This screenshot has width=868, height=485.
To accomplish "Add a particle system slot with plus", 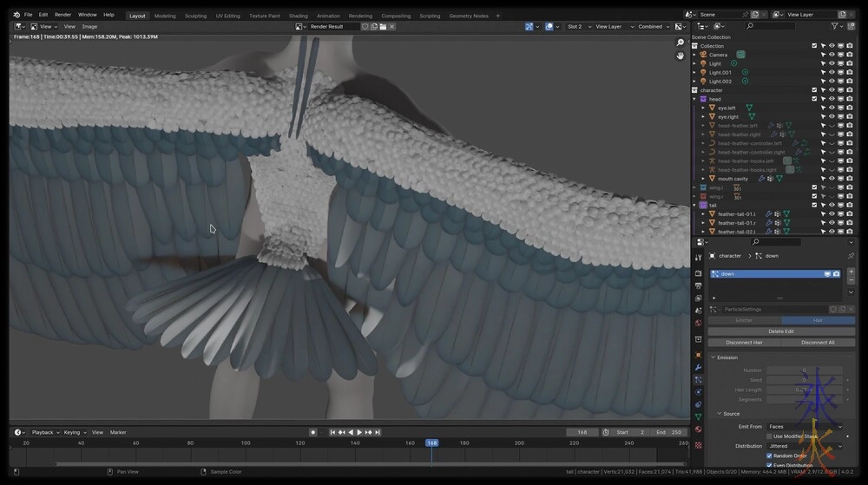I will click(x=851, y=273).
